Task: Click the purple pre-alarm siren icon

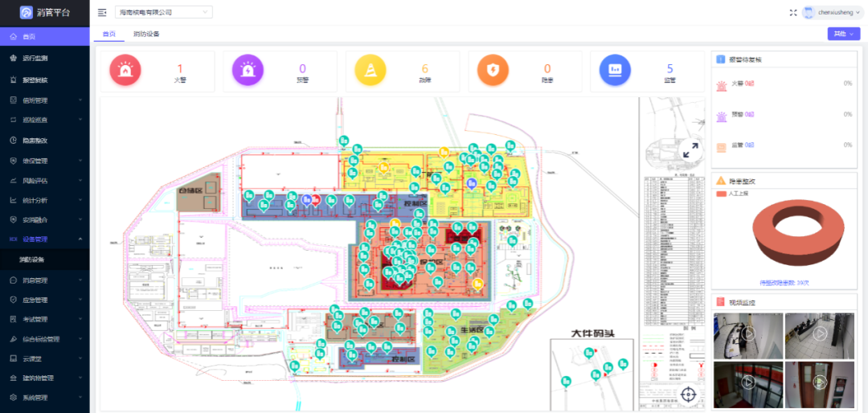Action: [x=248, y=72]
